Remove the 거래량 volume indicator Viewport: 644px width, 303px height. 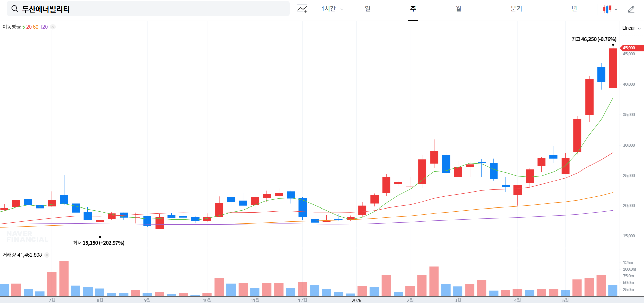(x=47, y=255)
